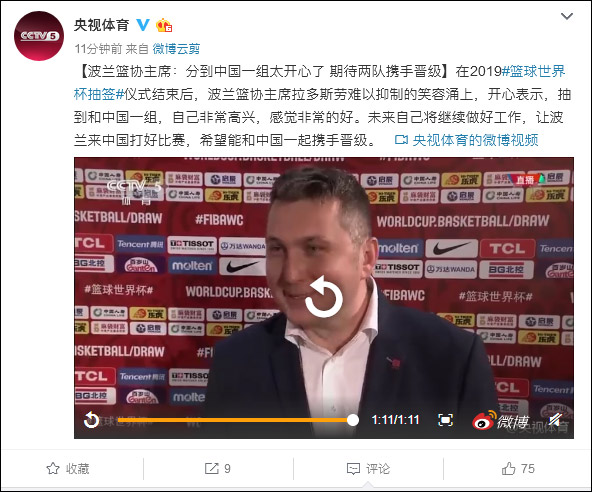Enter fullscreen mode for the video
This screenshot has width=592, height=492.
click(x=446, y=420)
